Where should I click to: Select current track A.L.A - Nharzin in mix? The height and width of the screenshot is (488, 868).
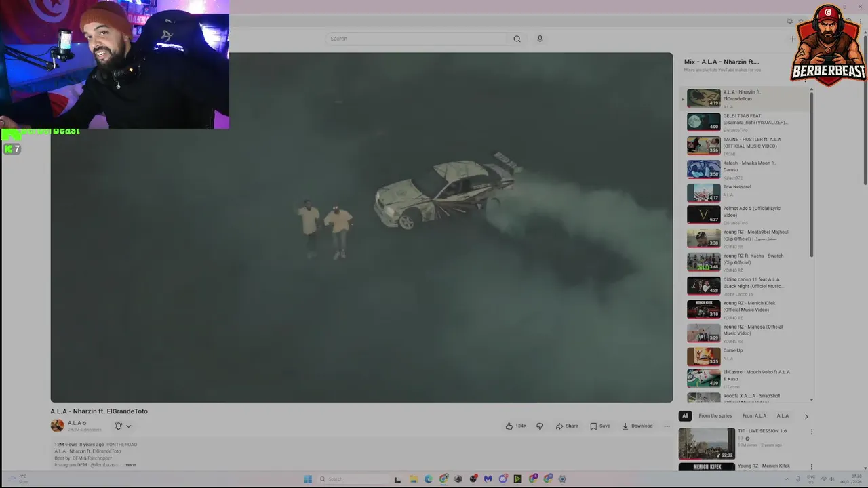[746, 98]
